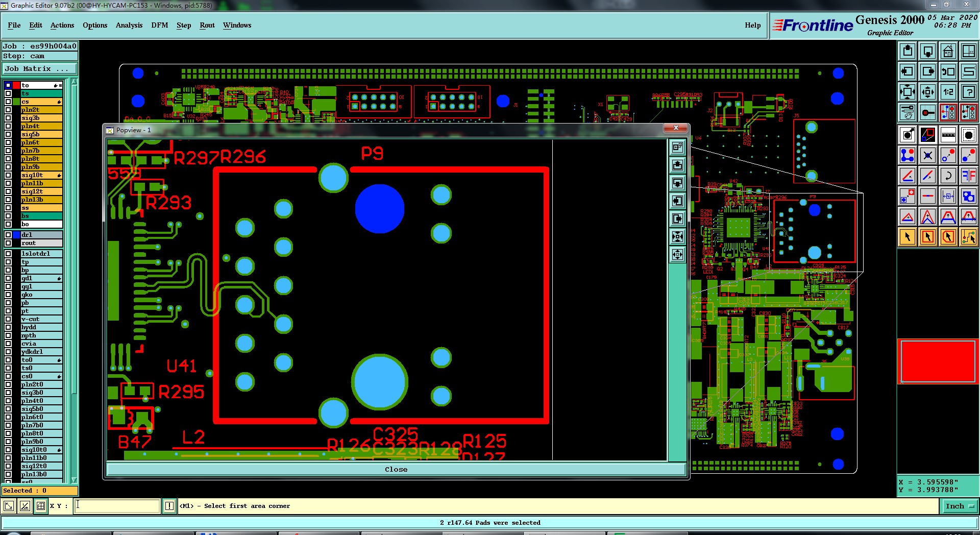Open the Help menu
The image size is (980, 535).
coord(752,25)
